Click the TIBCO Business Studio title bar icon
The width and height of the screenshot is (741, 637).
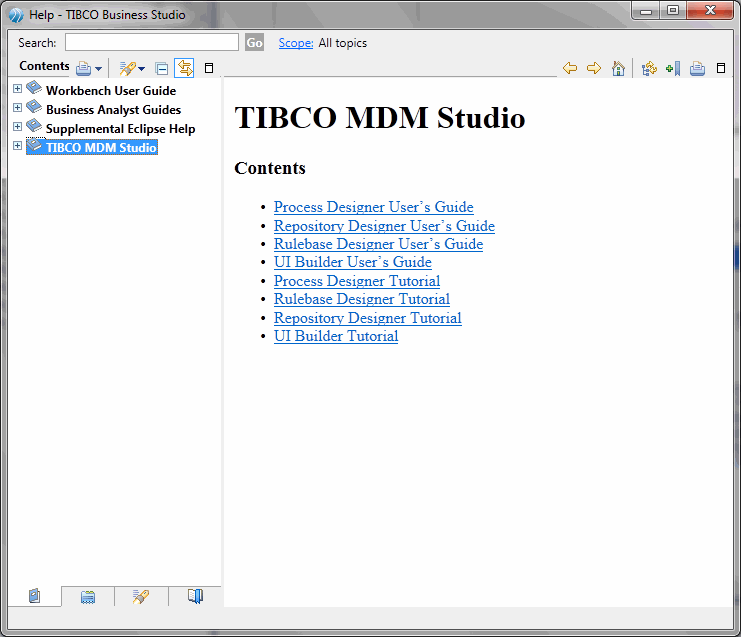[x=16, y=15]
